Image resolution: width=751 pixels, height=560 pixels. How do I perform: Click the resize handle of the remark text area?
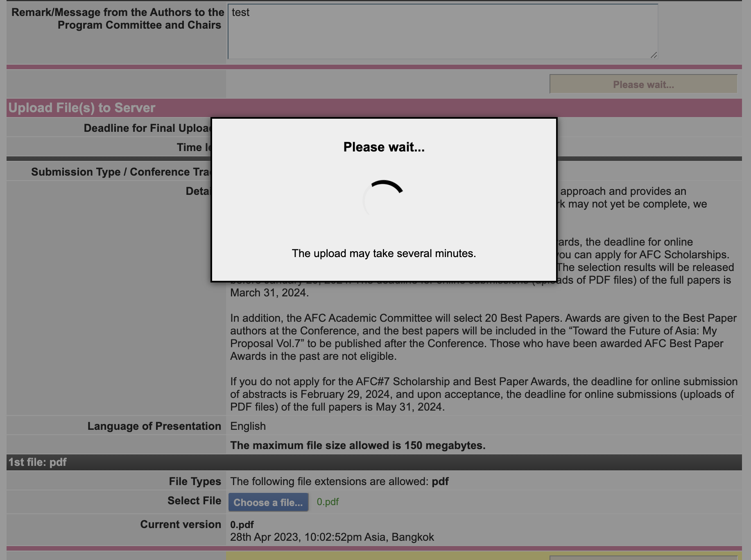tap(654, 55)
